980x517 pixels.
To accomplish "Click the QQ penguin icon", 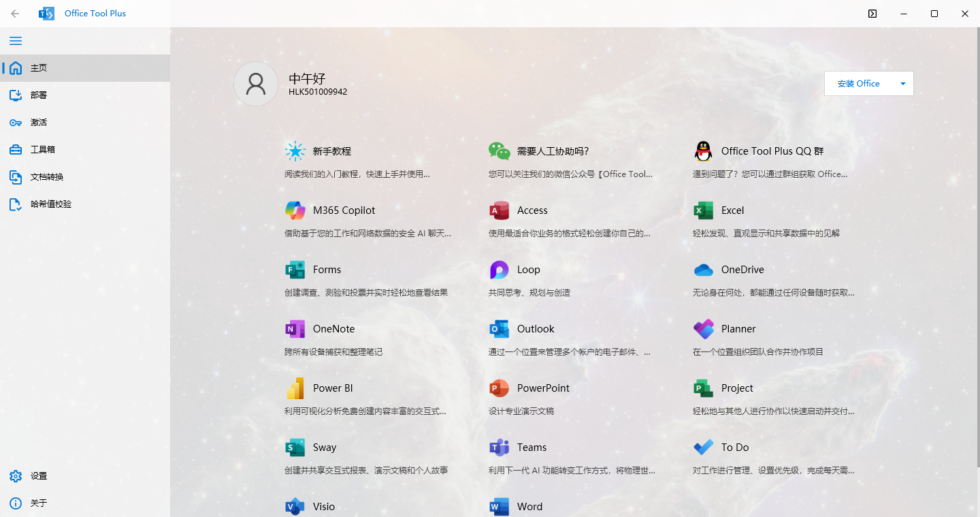I will (703, 151).
